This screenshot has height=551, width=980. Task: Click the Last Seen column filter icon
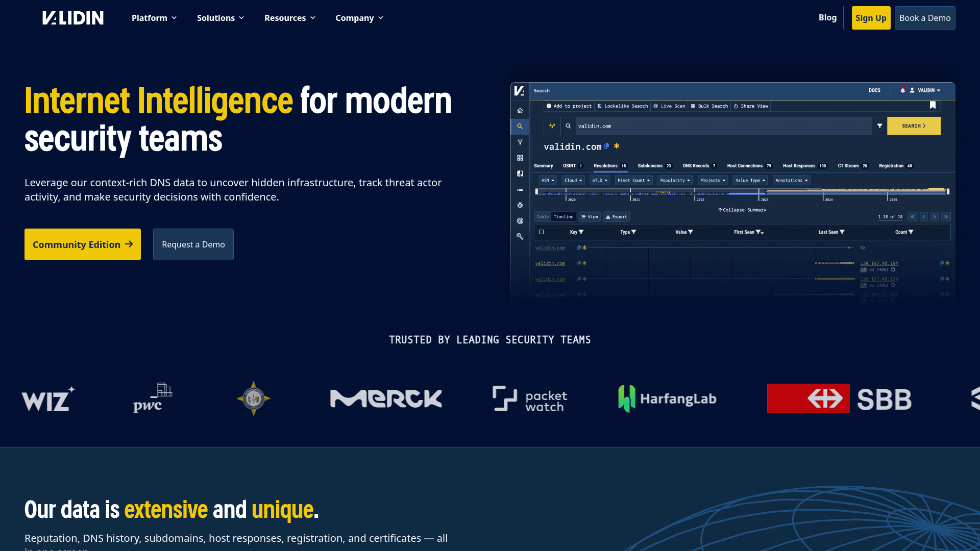(x=842, y=232)
